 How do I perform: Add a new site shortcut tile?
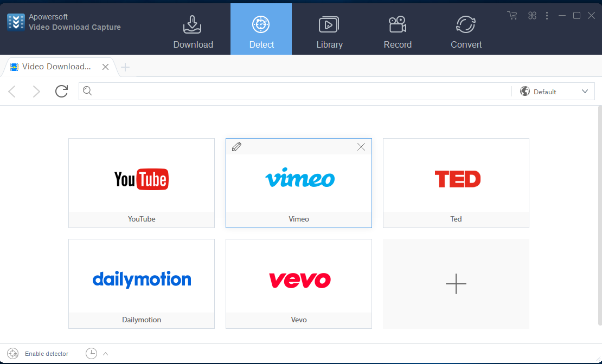(456, 284)
